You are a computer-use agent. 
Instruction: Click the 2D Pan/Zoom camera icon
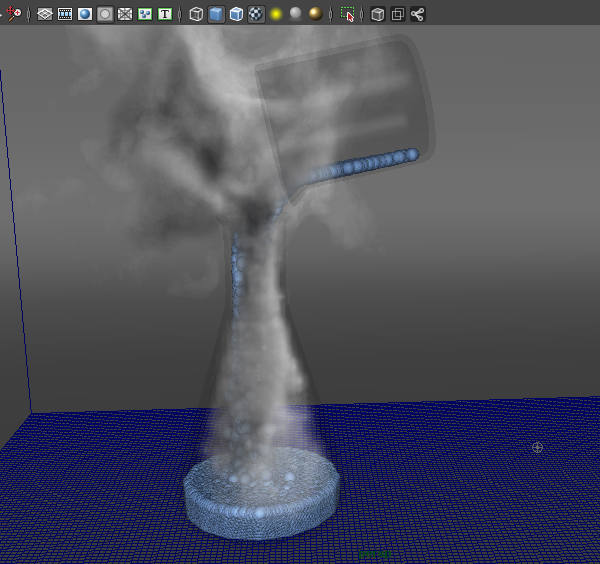click(13, 15)
